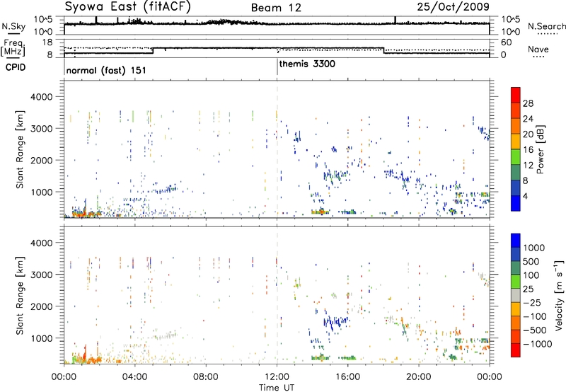Click the dashed 12:00 marker in velocity panel
Screen dimensions: 566x392
point(277,295)
